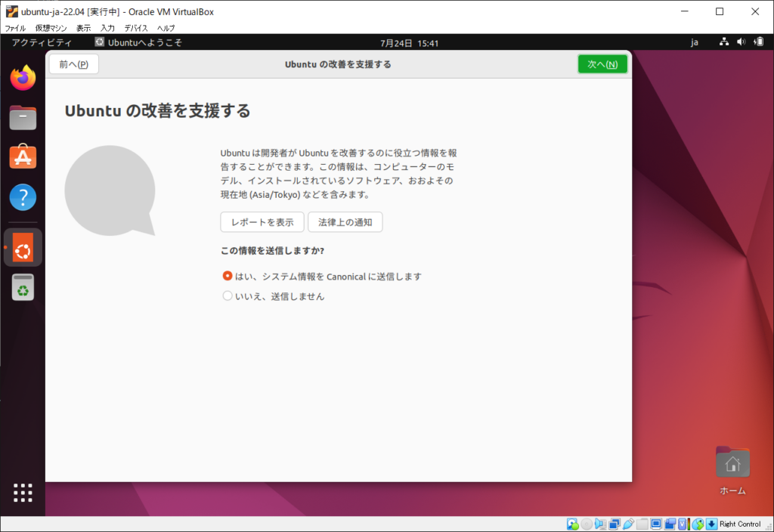Open the デバイス menu
Viewport: 774px width, 532px height.
coord(136,28)
